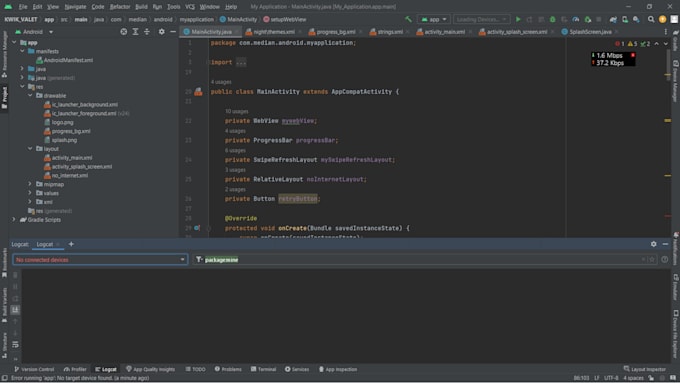Open the Refactor menu
This screenshot has height=383, width=680.
point(120,7)
